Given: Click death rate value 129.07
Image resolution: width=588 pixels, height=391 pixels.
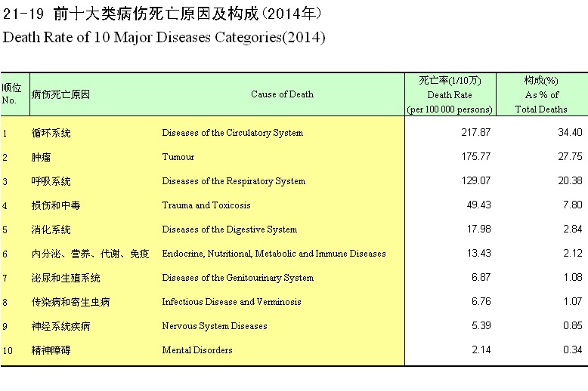Looking at the screenshot, I should [x=476, y=181].
